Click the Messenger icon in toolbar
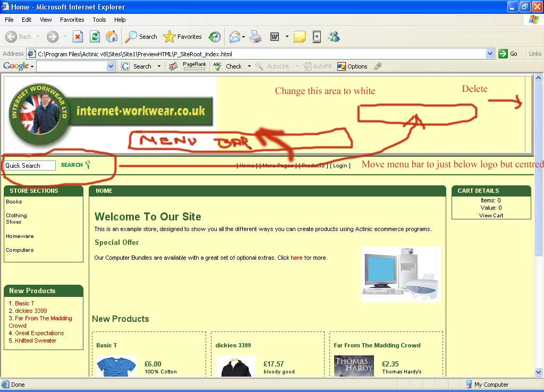 pos(334,37)
